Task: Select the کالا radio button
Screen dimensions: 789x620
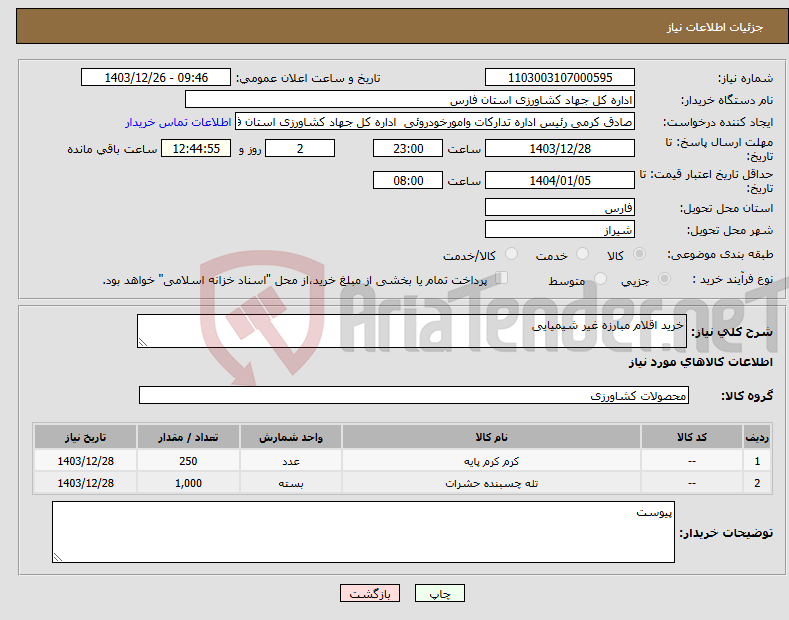Action: [x=639, y=254]
